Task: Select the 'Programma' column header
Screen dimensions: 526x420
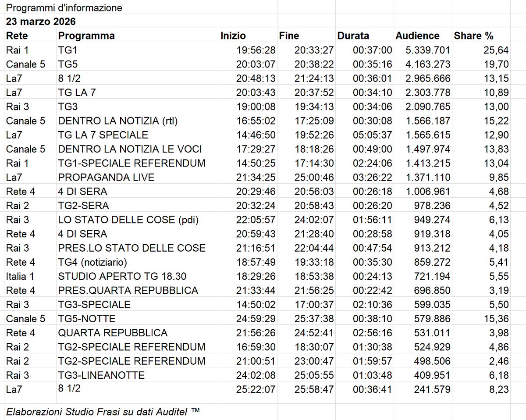Action: [86, 36]
